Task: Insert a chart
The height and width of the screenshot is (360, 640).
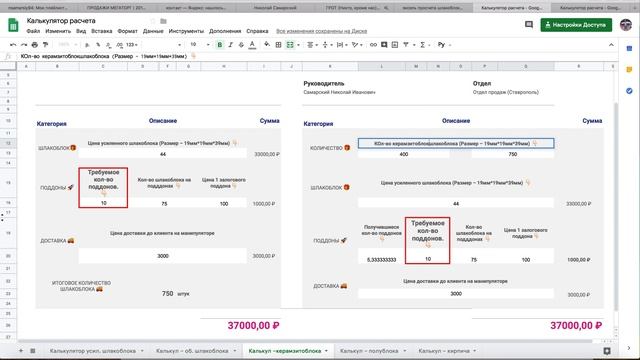Action: (395, 44)
